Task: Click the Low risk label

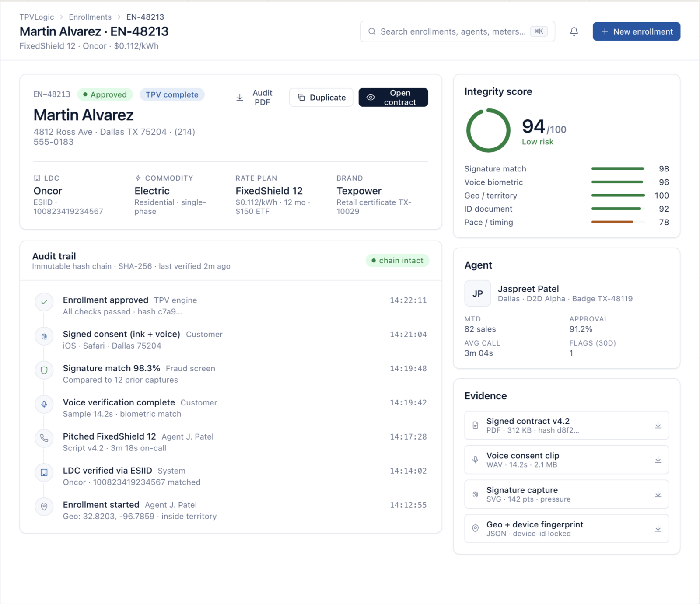Action: (537, 142)
